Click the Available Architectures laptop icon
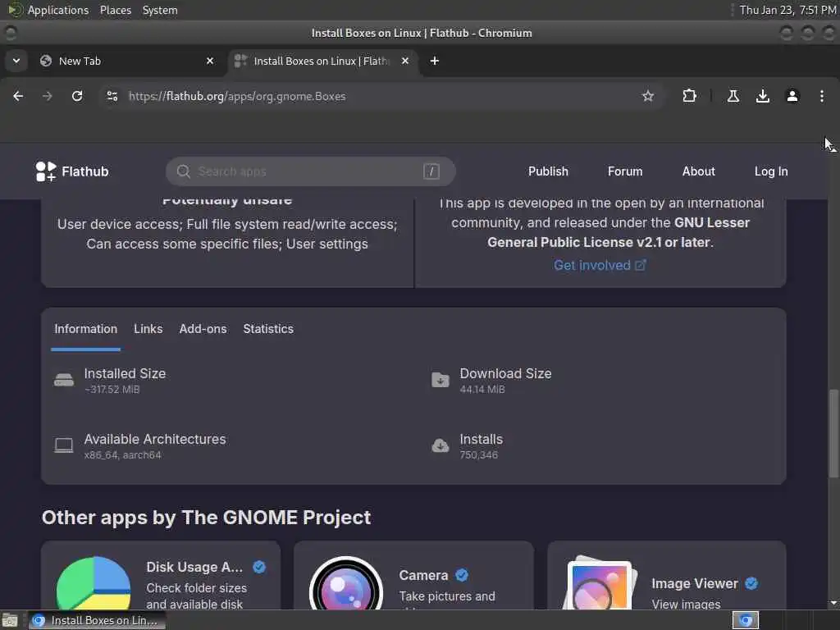 [x=64, y=445]
